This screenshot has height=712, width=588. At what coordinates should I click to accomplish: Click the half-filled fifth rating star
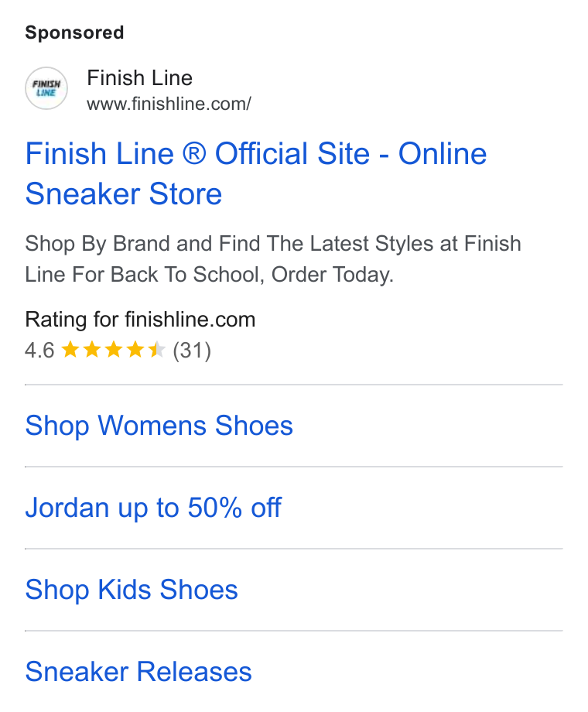[157, 350]
